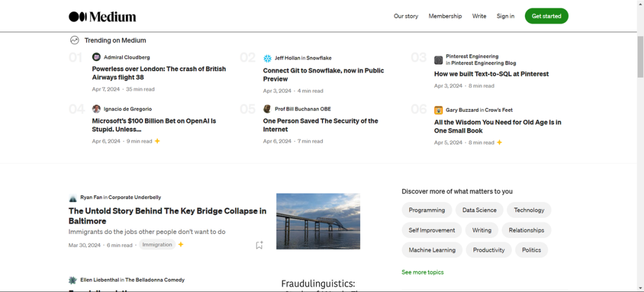
Task: Click the Pinterest Engineering avatar icon
Action: click(x=439, y=60)
